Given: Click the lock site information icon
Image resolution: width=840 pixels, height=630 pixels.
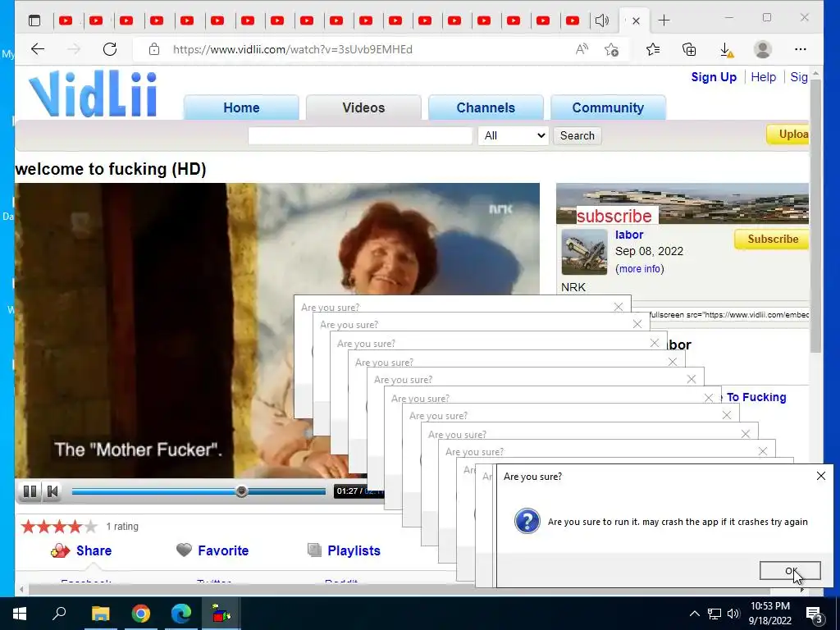Looking at the screenshot, I should click(x=154, y=49).
